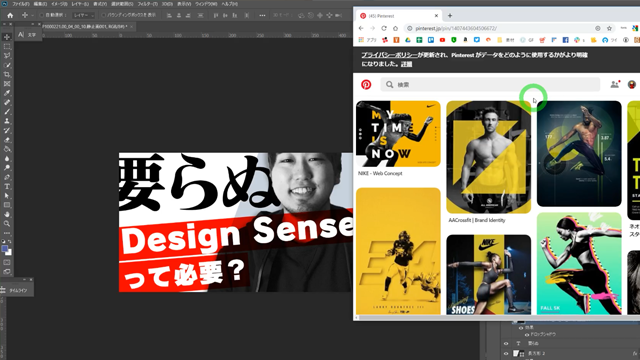Bookmark this page with star icon
This screenshot has height=360, width=640.
pos(609,28)
